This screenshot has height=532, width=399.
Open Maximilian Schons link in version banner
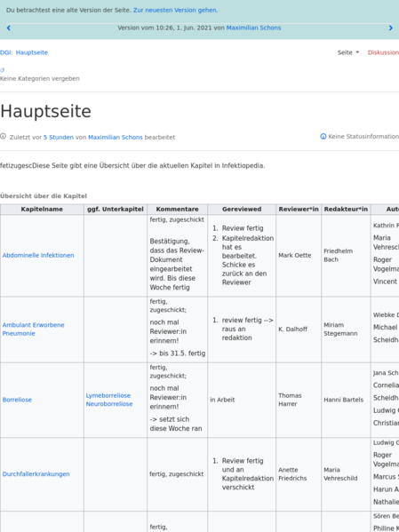pyautogui.click(x=253, y=28)
